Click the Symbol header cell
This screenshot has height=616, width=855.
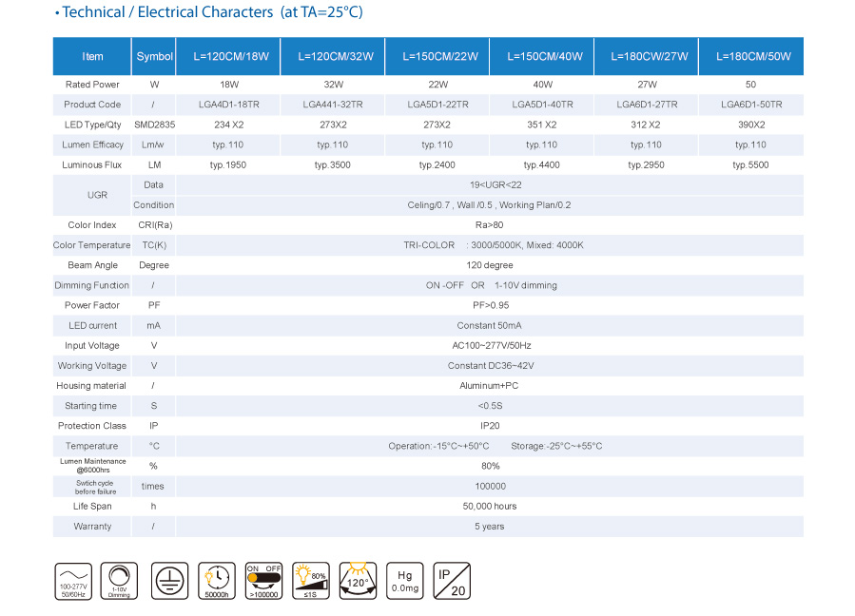click(154, 57)
